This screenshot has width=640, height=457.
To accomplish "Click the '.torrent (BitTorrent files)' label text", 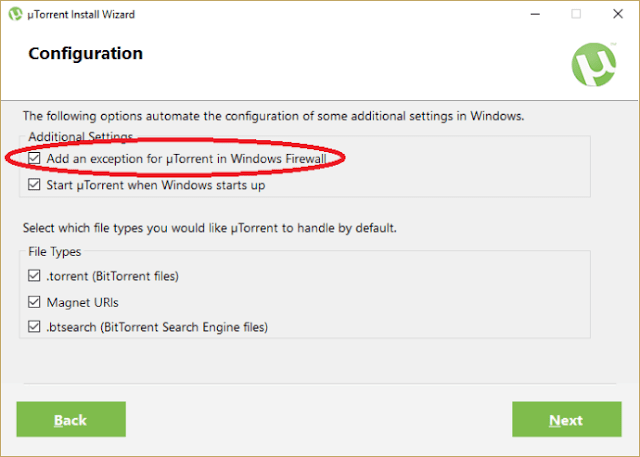I will [x=113, y=276].
